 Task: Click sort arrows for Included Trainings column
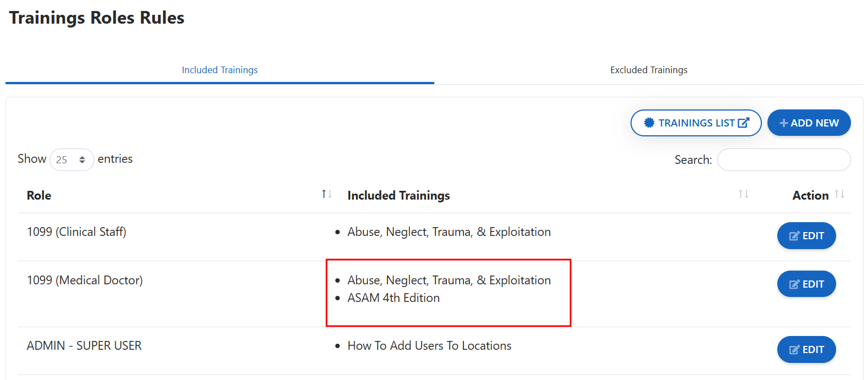(743, 194)
